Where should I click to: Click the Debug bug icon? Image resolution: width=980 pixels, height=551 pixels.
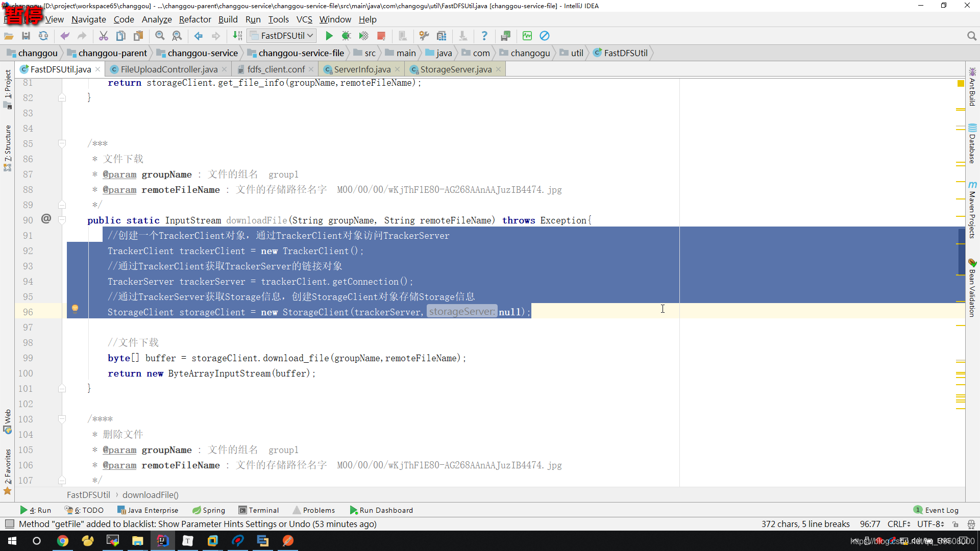(x=346, y=36)
